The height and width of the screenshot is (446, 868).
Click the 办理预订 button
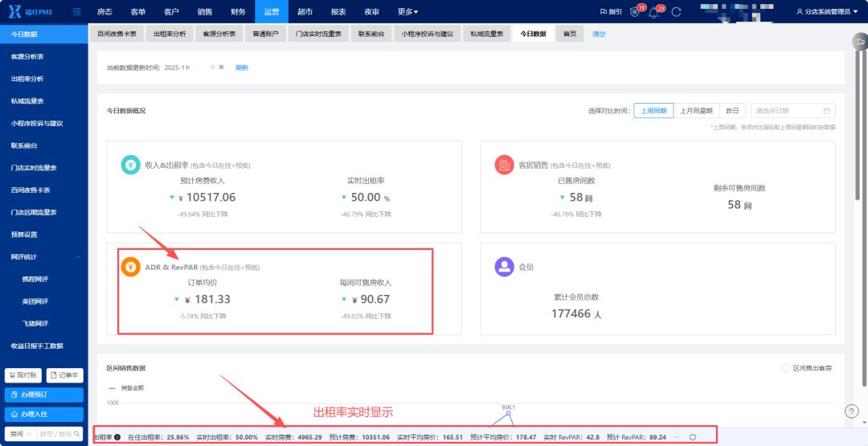click(x=44, y=395)
